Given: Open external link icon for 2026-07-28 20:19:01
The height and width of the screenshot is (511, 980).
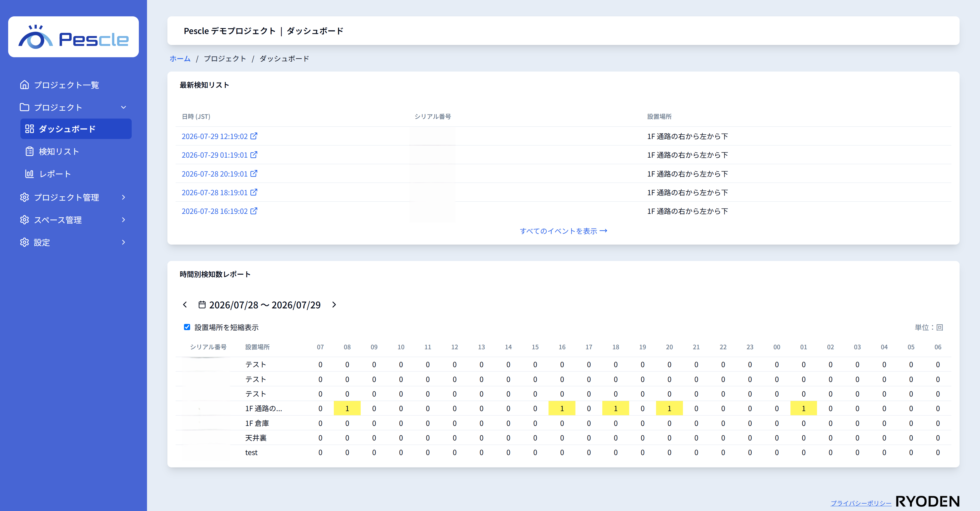Looking at the screenshot, I should (254, 174).
